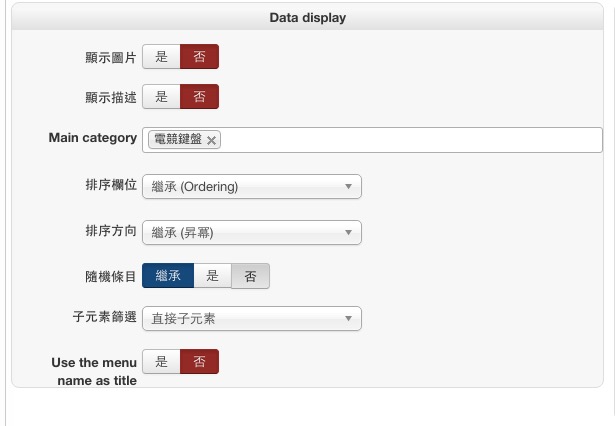
Task: Click the dropdown arrow on 繼承 (昇冪)
Action: pyautogui.click(x=348, y=233)
